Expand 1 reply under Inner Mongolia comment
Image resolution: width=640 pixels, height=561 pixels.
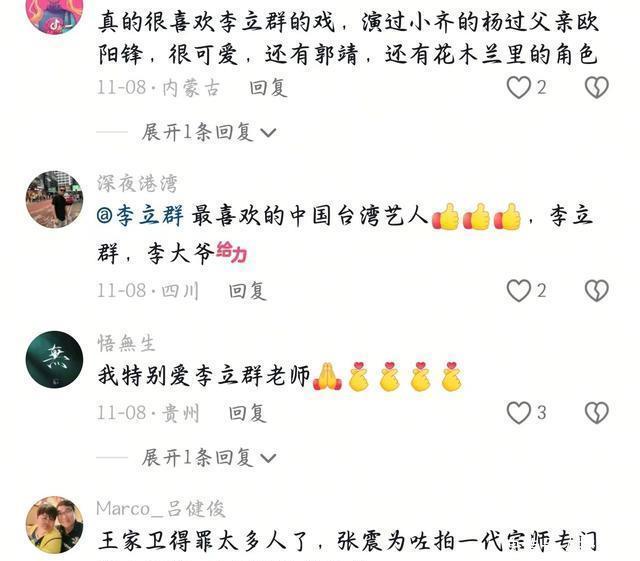209,132
